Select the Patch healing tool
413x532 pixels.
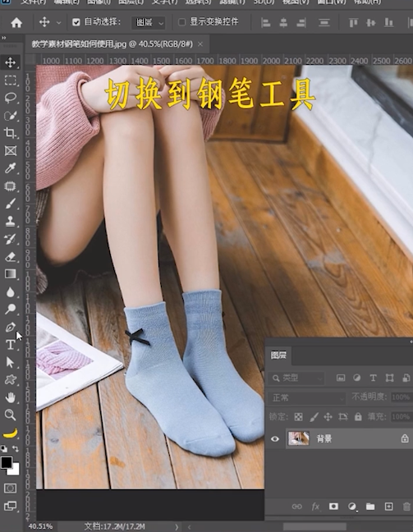(10, 186)
